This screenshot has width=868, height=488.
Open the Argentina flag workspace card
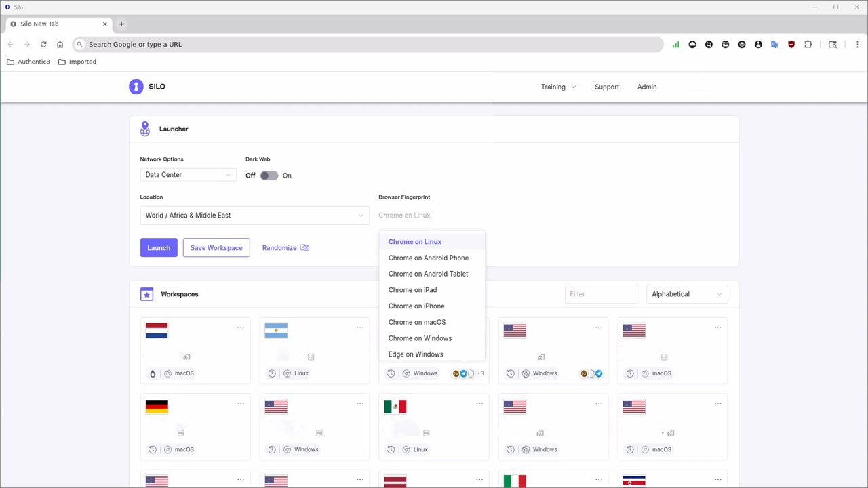pos(315,350)
